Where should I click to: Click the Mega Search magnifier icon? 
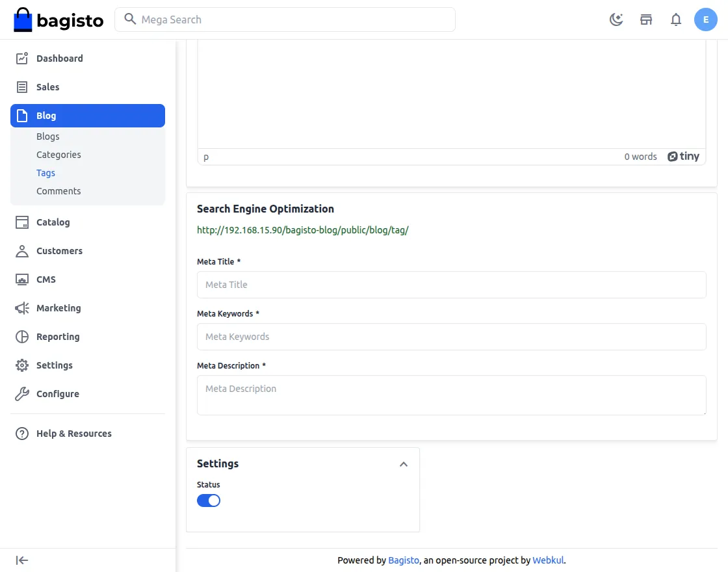pos(130,19)
